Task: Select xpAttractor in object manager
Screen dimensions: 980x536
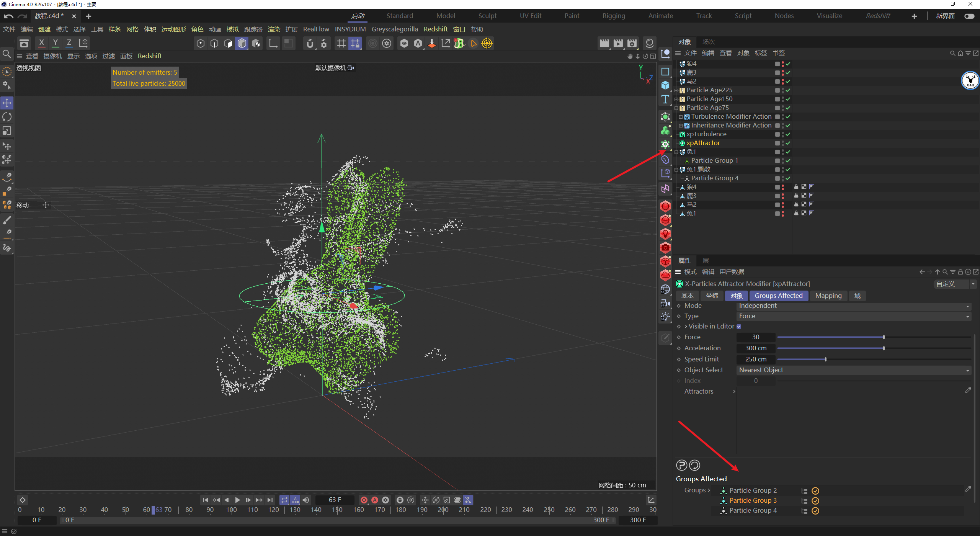Action: pyautogui.click(x=703, y=143)
